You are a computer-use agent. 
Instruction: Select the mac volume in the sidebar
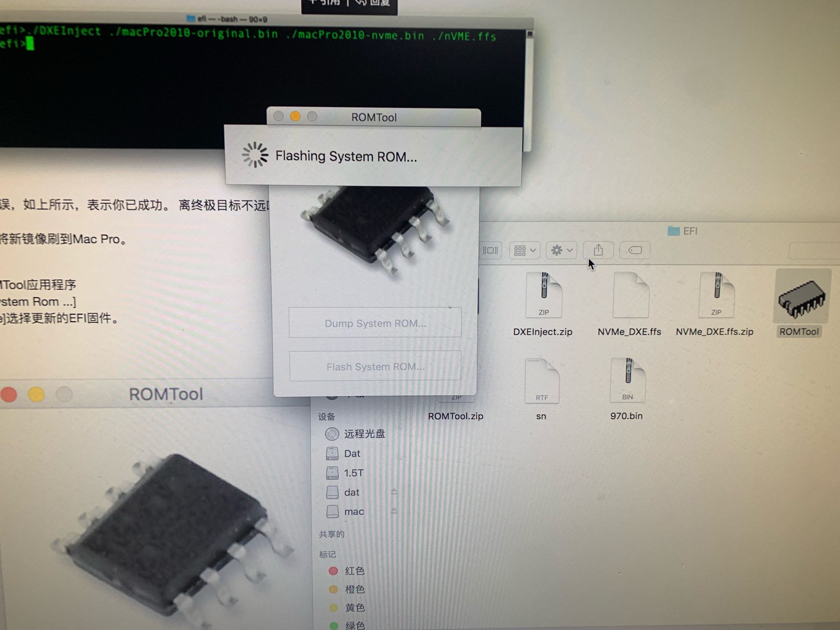(x=345, y=511)
